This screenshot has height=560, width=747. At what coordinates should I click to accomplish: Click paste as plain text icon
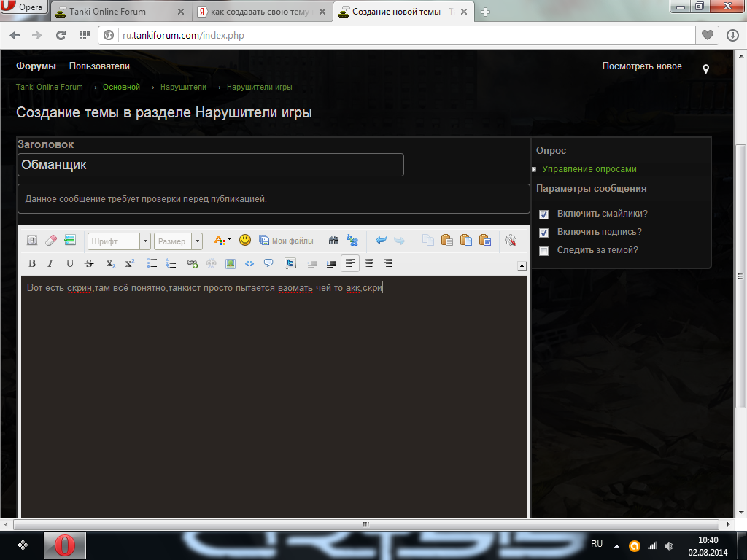click(466, 241)
